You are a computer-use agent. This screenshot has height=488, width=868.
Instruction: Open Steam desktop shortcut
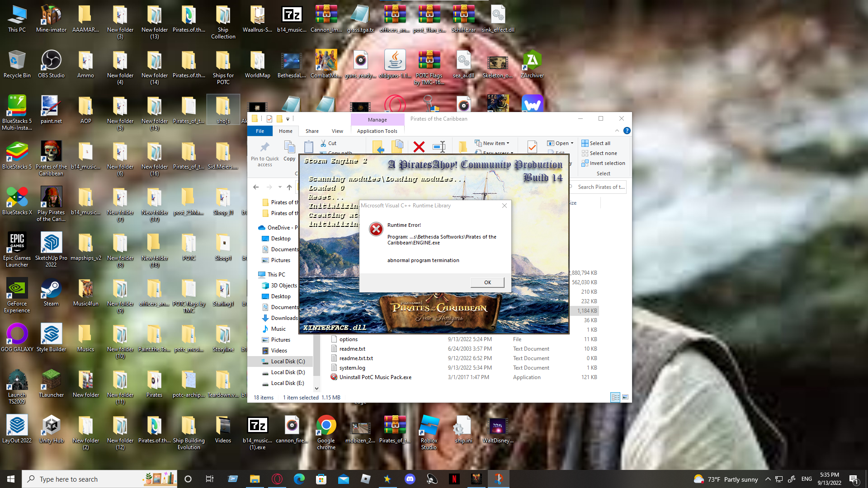click(x=51, y=293)
